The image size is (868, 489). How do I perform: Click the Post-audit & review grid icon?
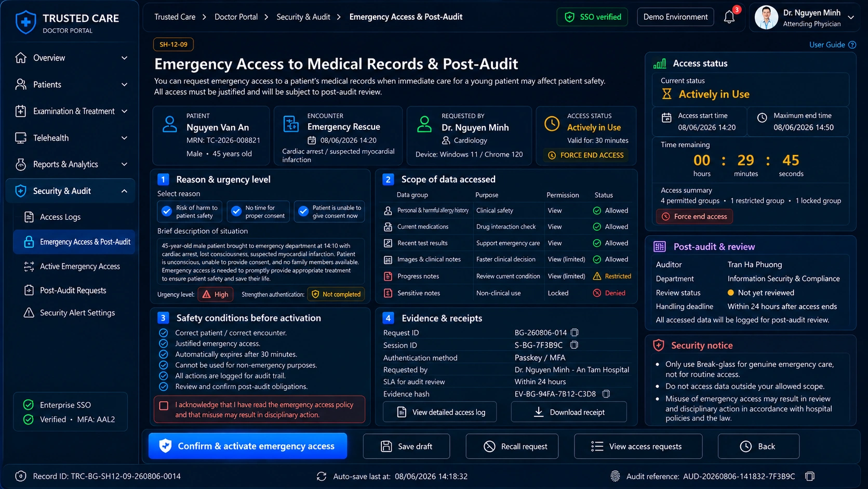point(660,247)
